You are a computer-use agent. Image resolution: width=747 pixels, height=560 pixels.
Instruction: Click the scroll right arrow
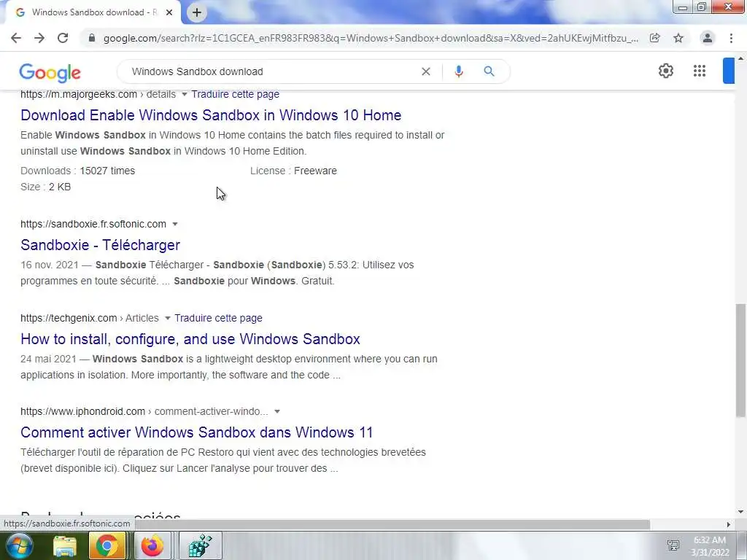[728, 524]
